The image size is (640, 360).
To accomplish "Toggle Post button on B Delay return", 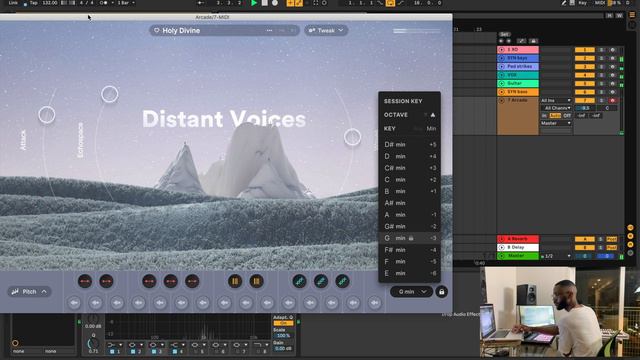I will [611, 248].
